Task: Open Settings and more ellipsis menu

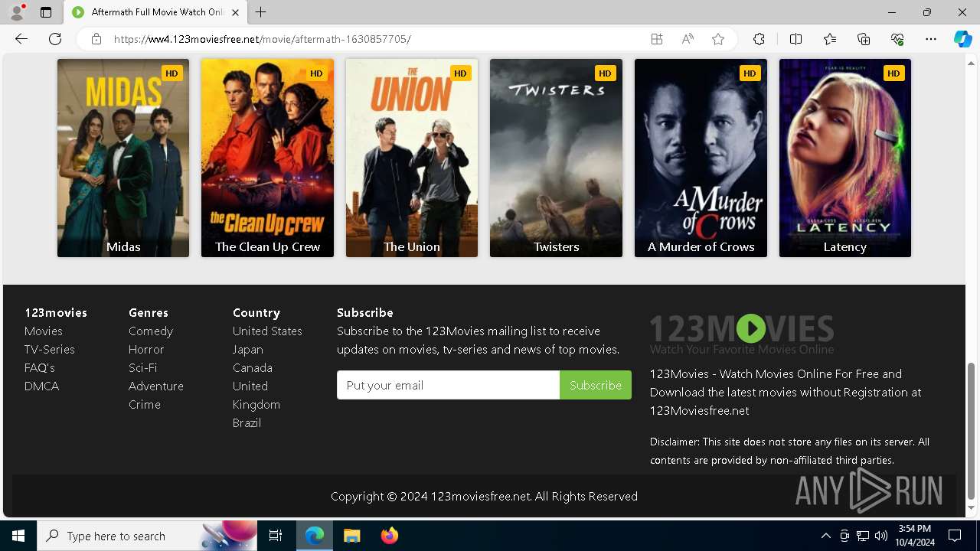Action: point(931,39)
